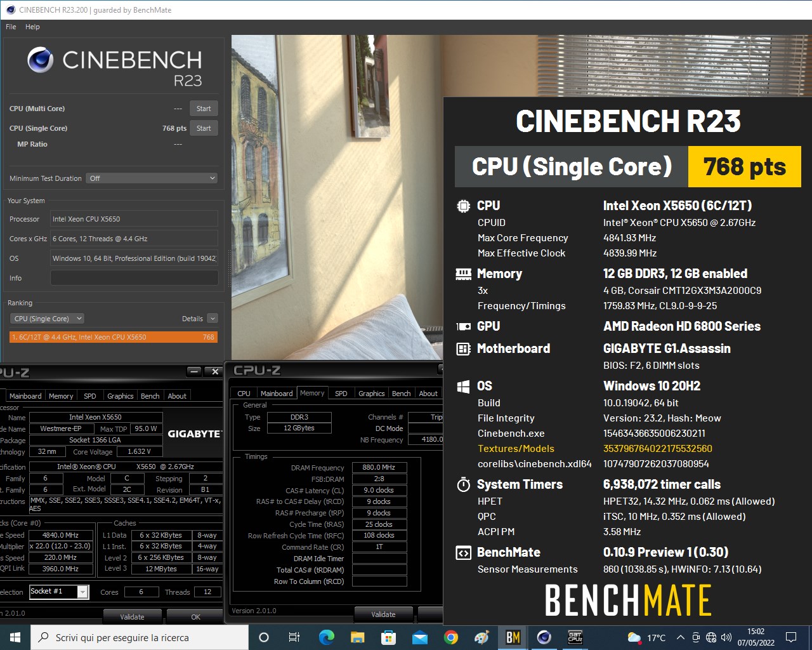Screen dimensions: 812x650
Task: Open About tab in right CPU-Z window
Action: [x=428, y=393]
